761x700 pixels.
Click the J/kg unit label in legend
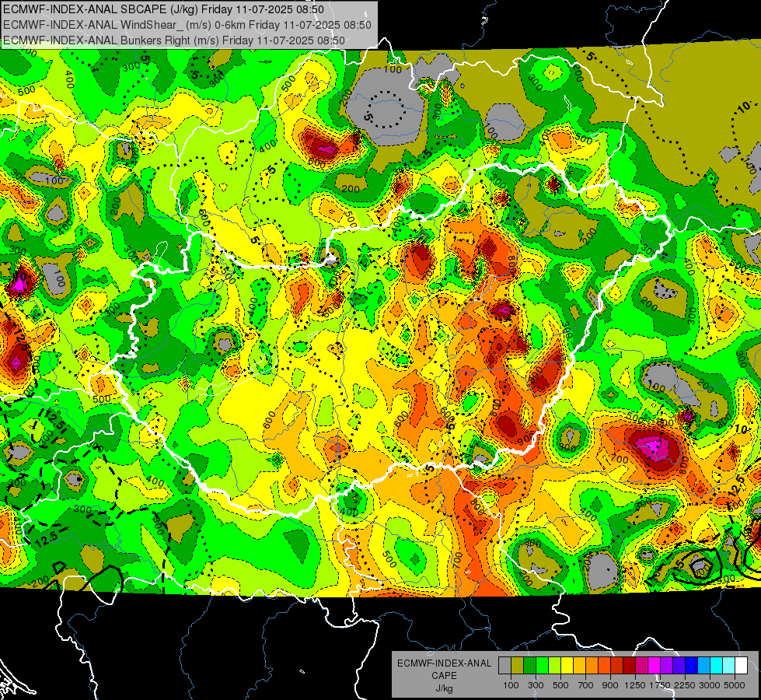coord(445,688)
